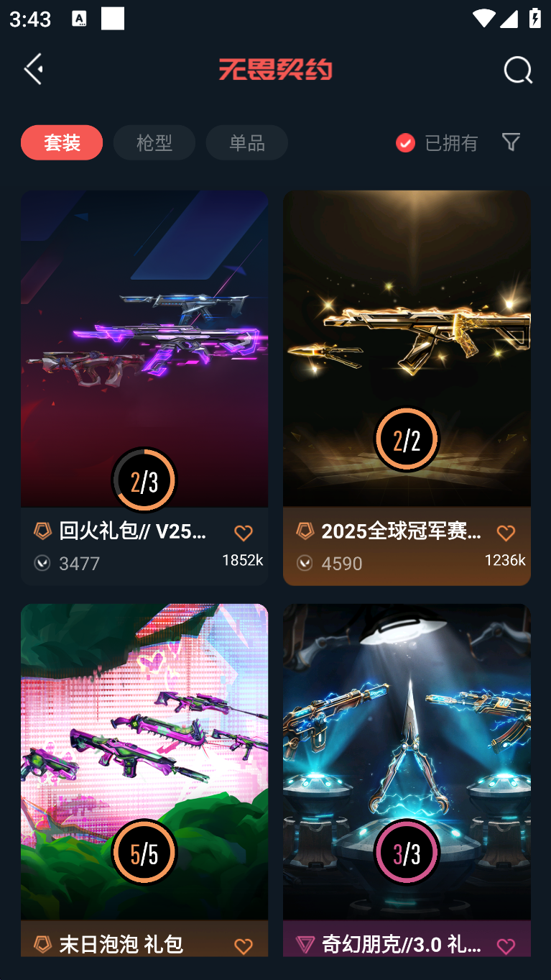Click the 2/2 progress ring
Image resolution: width=551 pixels, height=980 pixels.
(407, 439)
